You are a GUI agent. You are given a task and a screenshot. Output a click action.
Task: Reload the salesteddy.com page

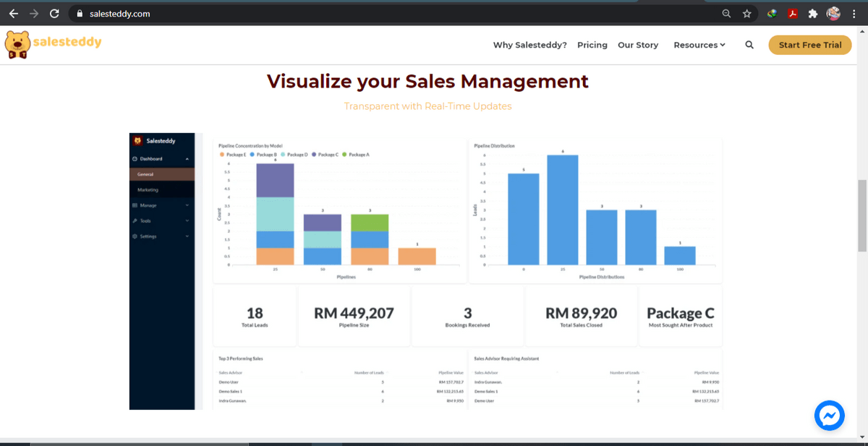pos(54,14)
